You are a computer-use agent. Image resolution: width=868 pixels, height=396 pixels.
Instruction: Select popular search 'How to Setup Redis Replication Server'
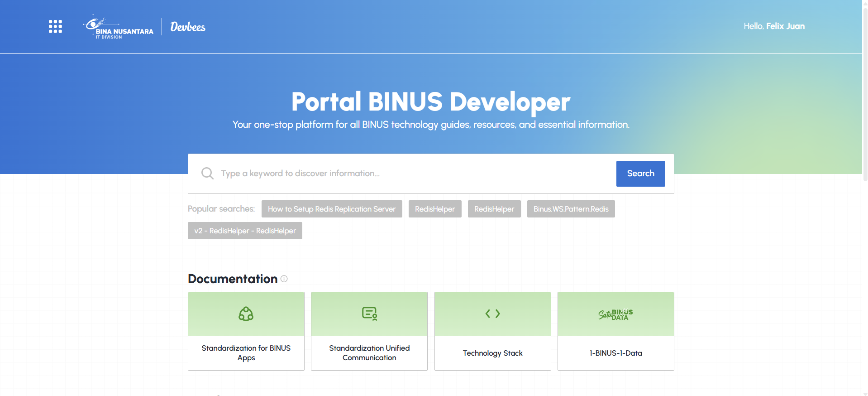click(332, 209)
